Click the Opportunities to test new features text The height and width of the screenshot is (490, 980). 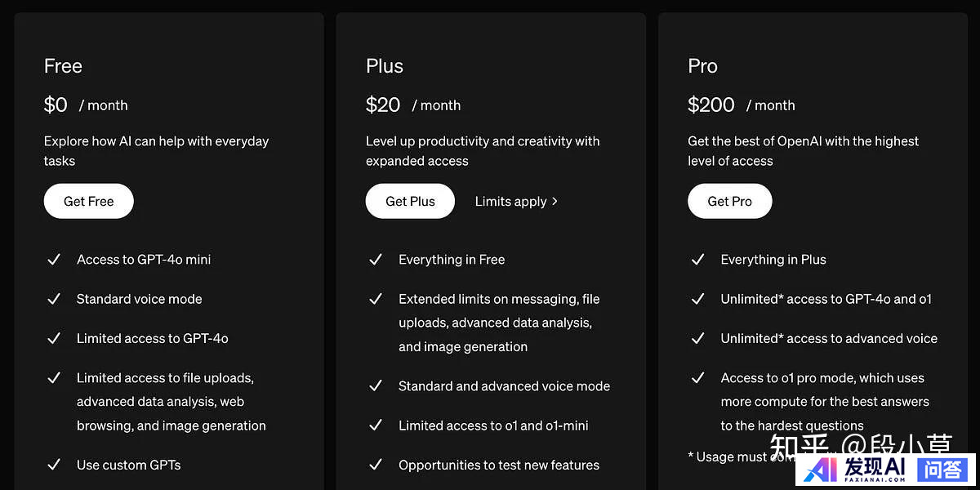pos(499,465)
